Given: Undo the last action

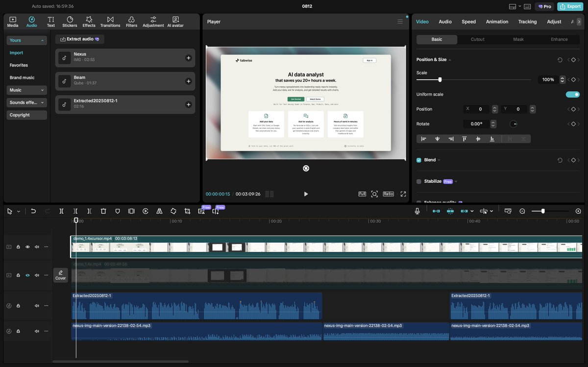Looking at the screenshot, I should tap(33, 211).
